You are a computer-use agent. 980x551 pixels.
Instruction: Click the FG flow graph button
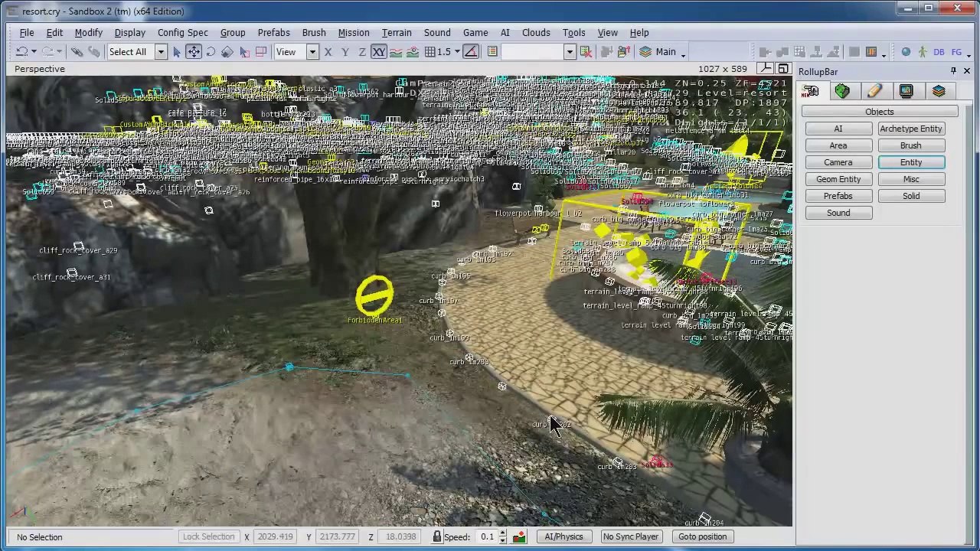click(x=956, y=52)
